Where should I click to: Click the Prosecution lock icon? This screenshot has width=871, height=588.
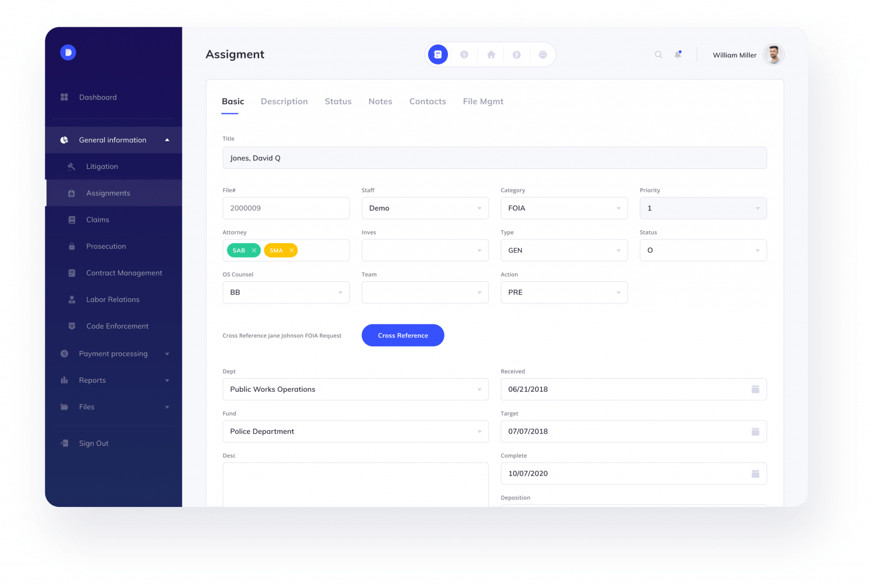(71, 246)
